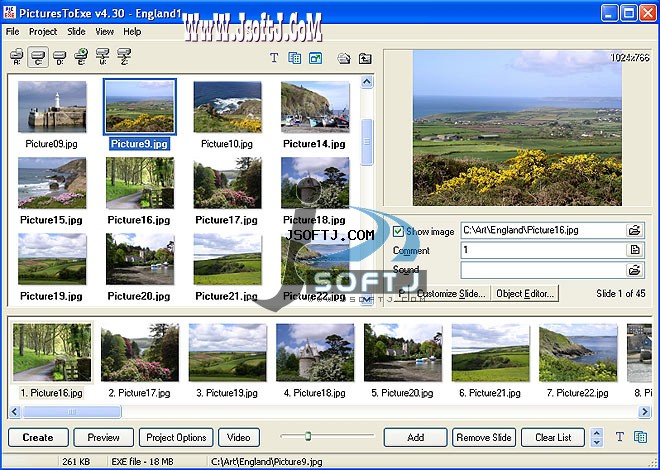Image resolution: width=660 pixels, height=470 pixels.
Task: Click the file list vertical scrollbar thumb
Action: point(367,142)
